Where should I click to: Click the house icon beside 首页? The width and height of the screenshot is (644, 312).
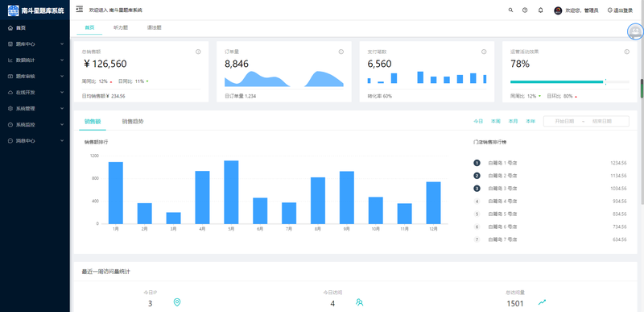[x=10, y=28]
